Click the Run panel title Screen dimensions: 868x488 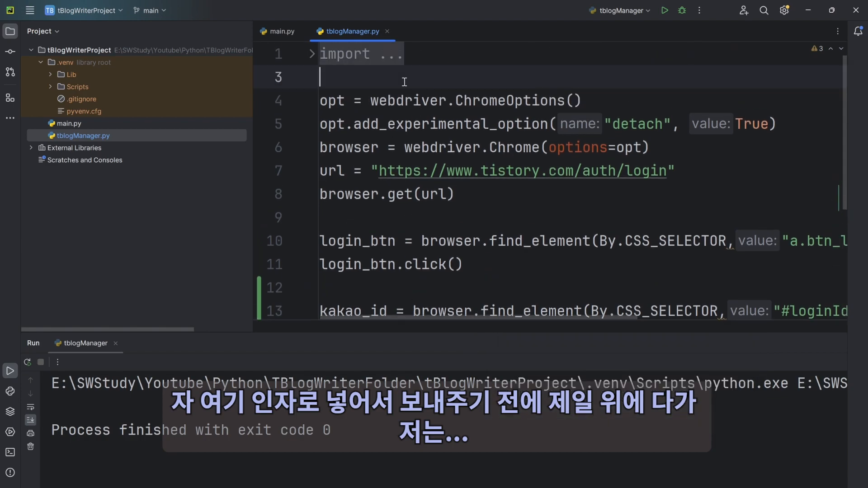click(x=33, y=343)
